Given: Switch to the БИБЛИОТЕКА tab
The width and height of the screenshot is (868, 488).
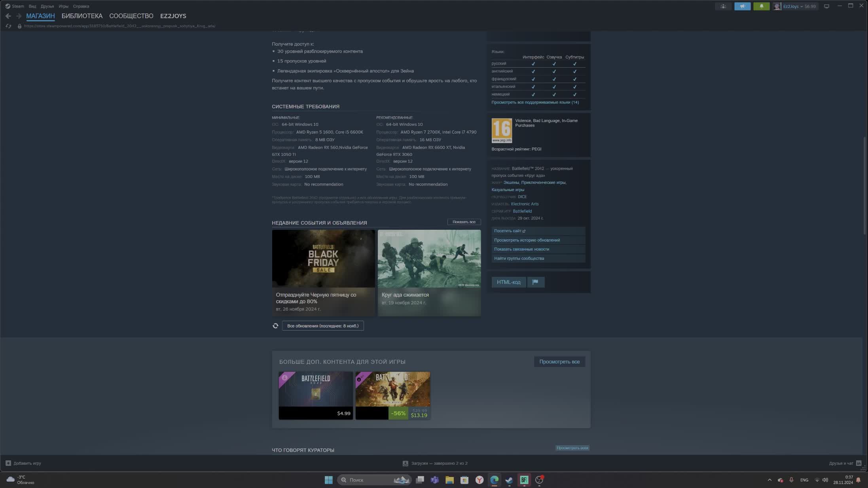Looking at the screenshot, I should pyautogui.click(x=82, y=16).
